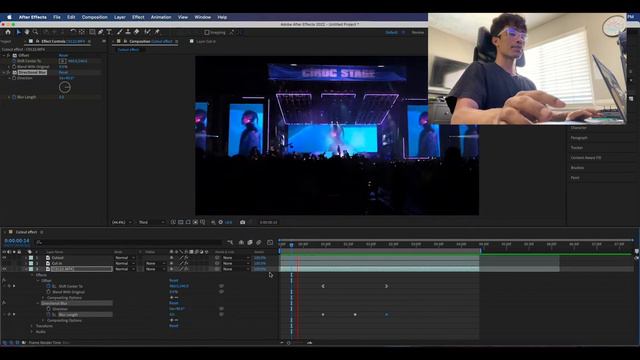Select the Type text tool
Image resolution: width=640 pixels, height=360 pixels.
point(109,32)
